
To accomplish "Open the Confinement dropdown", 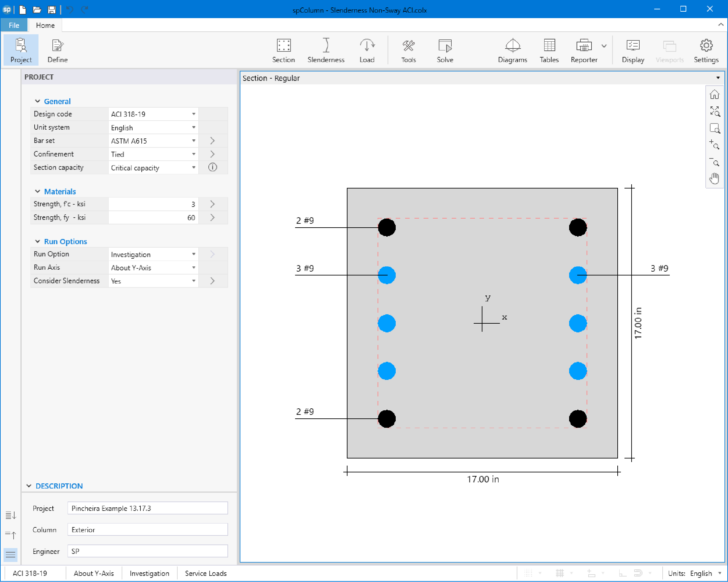I will 153,154.
